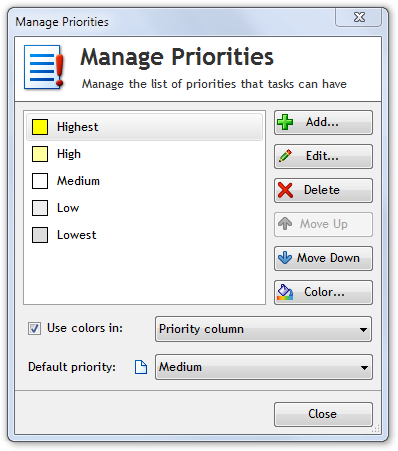Click the gray Move Up arrow icon
Viewport: 398px width, 451px height.
[x=285, y=224]
